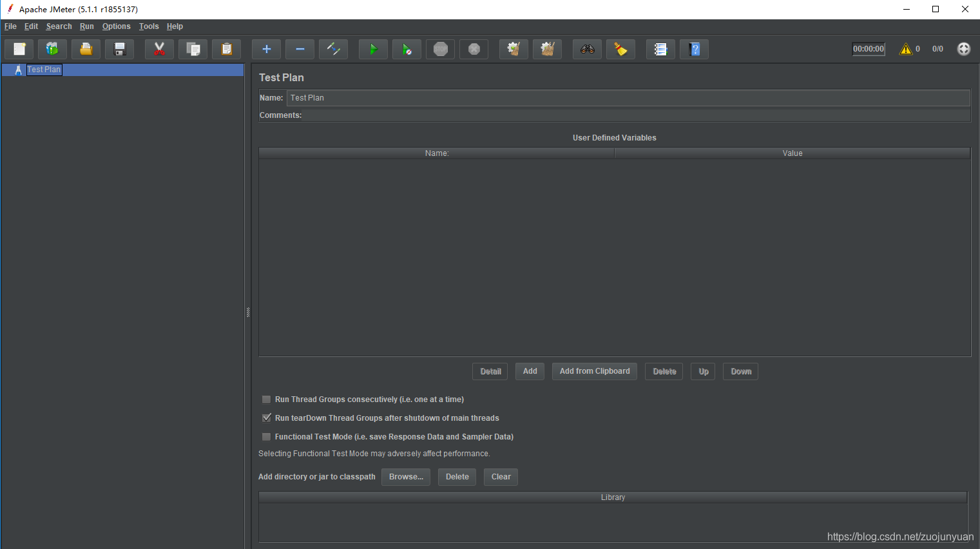Click the Library column header
Screen dimensions: 980x549
tap(613, 497)
